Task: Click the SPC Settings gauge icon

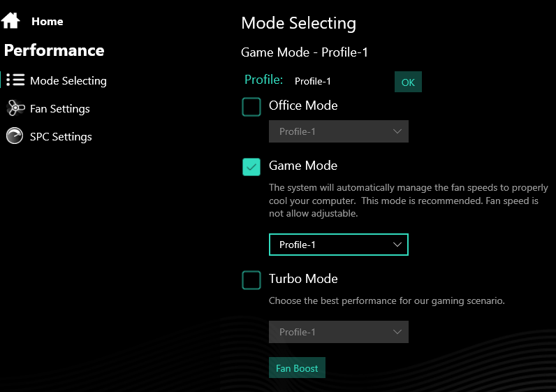Action: click(x=15, y=136)
